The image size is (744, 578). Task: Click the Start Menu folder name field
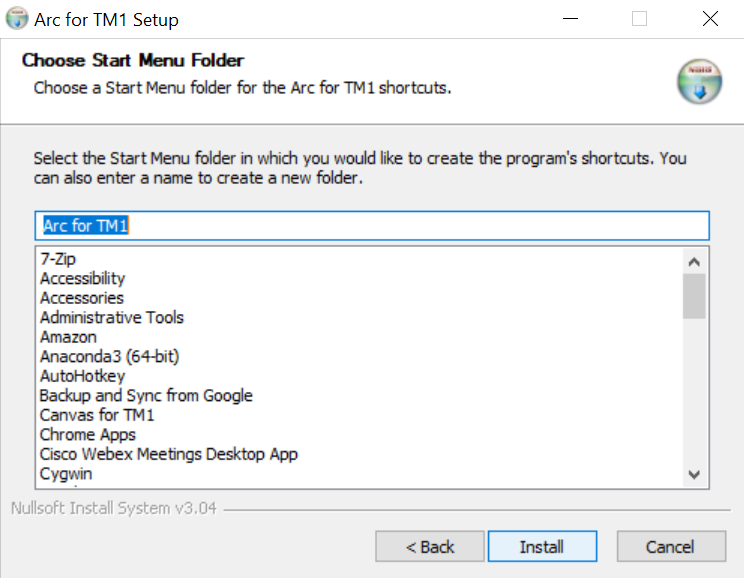coord(372,226)
